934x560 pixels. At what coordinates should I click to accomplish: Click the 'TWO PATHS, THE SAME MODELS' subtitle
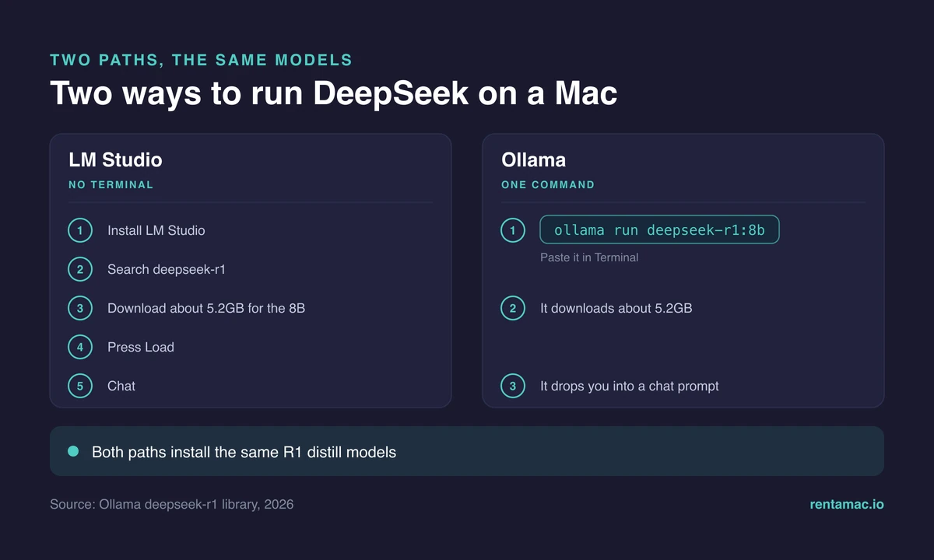coord(201,60)
